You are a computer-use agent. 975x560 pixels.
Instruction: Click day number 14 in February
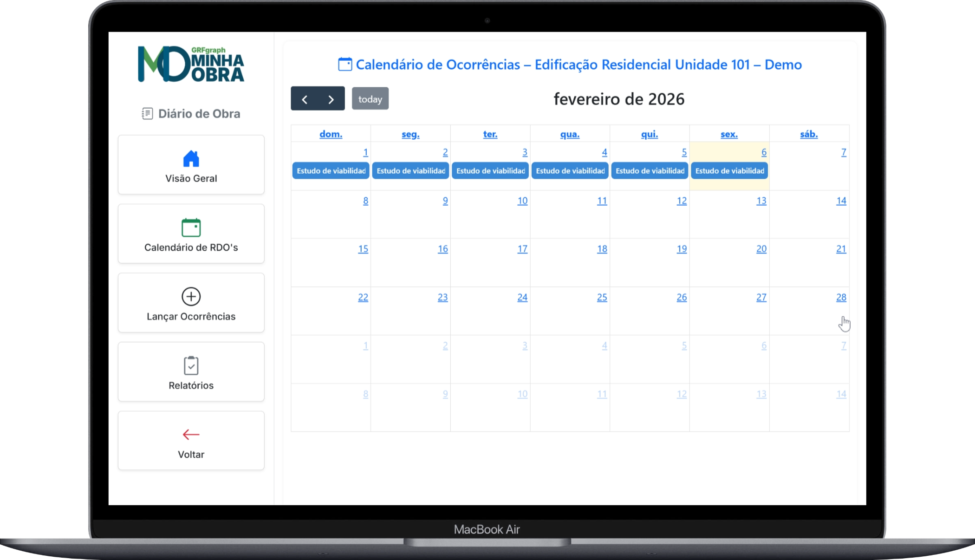click(x=841, y=201)
